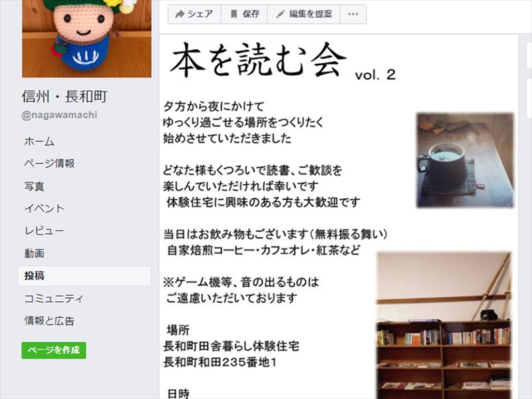Click the 編集を提案 button
The image size is (532, 399).
[304, 14]
